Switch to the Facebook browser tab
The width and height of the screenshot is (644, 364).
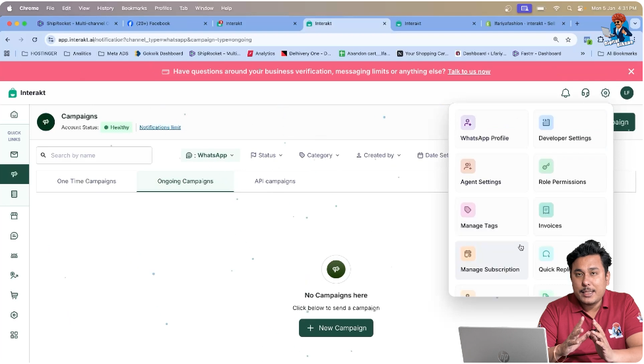(x=167, y=23)
